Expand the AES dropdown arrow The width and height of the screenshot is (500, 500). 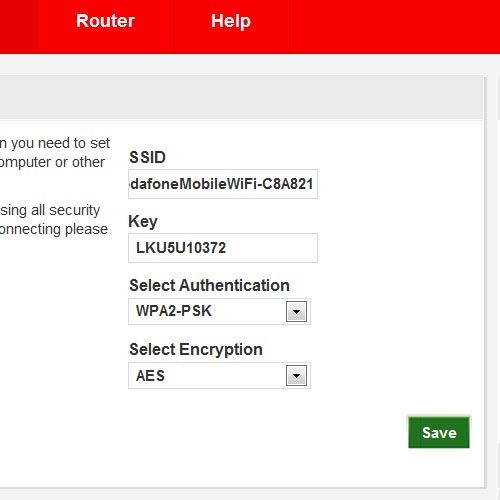(x=296, y=376)
